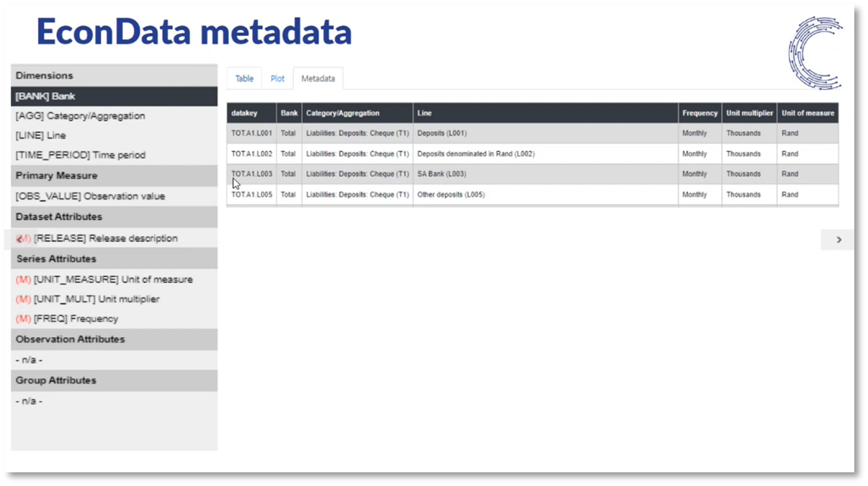868x486 pixels.
Task: Click the Category/Aggregation column header
Action: click(357, 113)
